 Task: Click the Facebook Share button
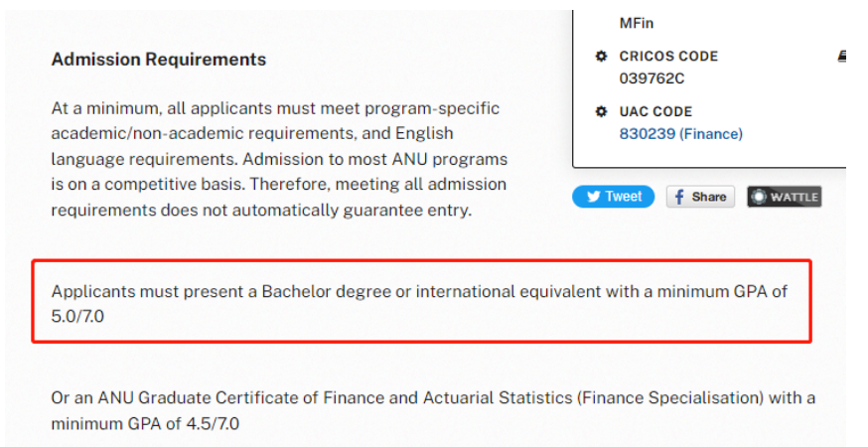tap(700, 197)
